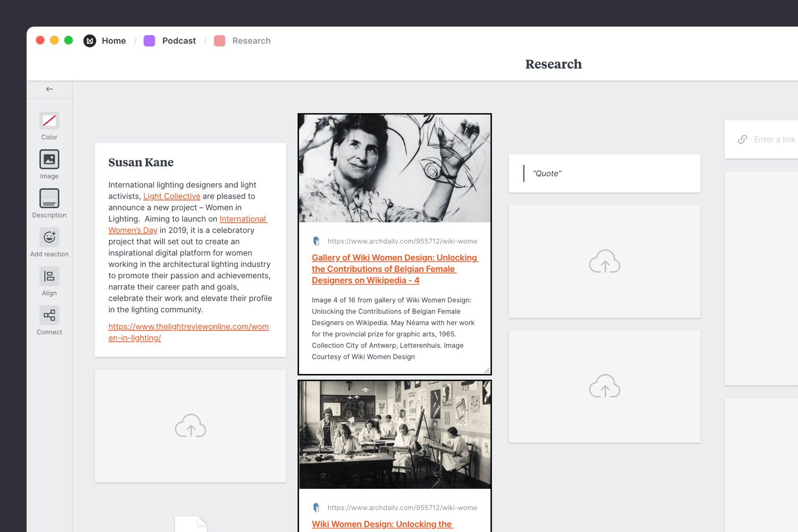Image resolution: width=798 pixels, height=532 pixels.
Task: Click the Add reaction icon
Action: click(x=49, y=237)
